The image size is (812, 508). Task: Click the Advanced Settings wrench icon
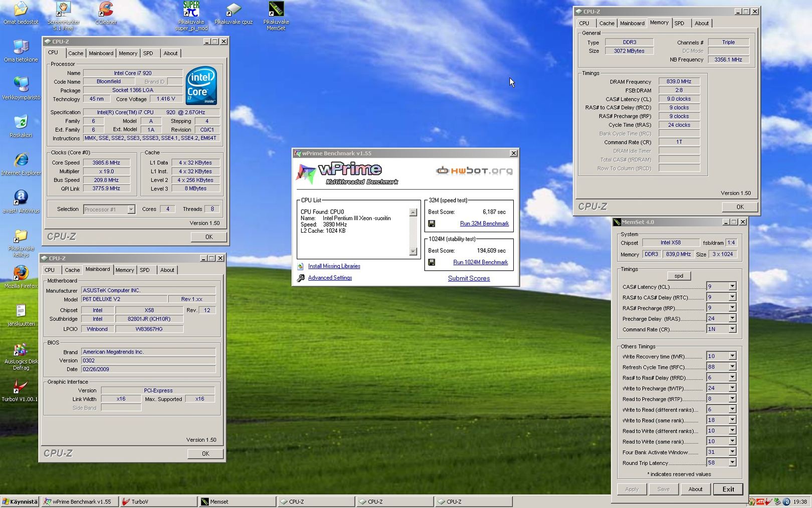coord(301,278)
